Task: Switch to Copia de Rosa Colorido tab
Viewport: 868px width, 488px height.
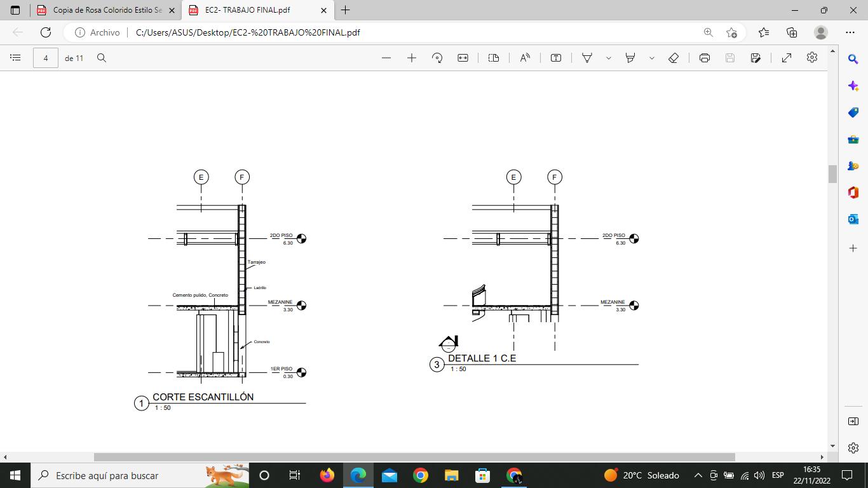Action: (107, 10)
